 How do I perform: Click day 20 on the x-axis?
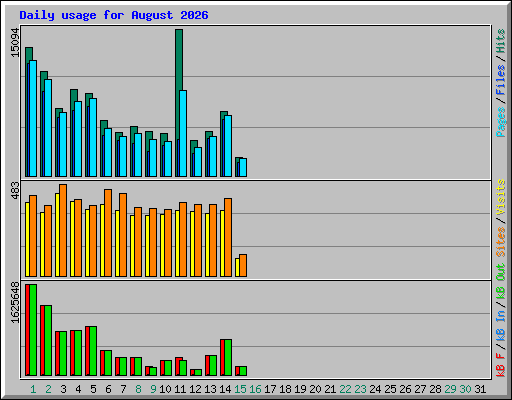coord(315,389)
